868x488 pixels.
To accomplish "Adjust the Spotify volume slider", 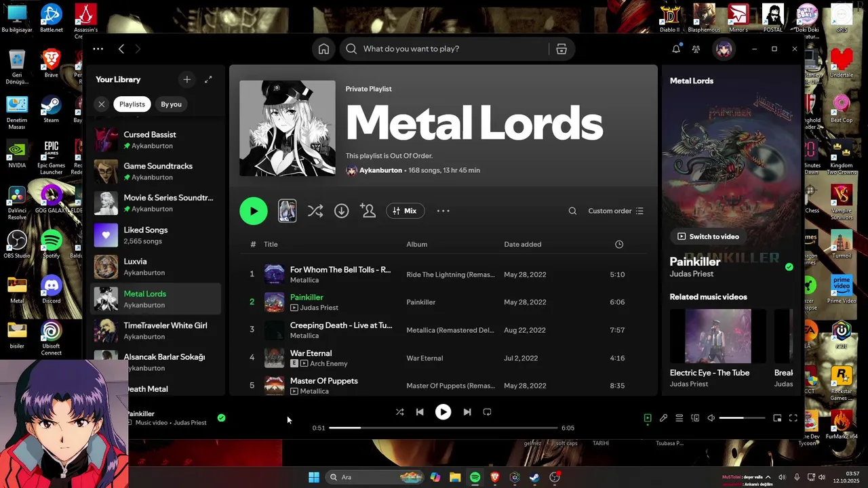I will [742, 418].
